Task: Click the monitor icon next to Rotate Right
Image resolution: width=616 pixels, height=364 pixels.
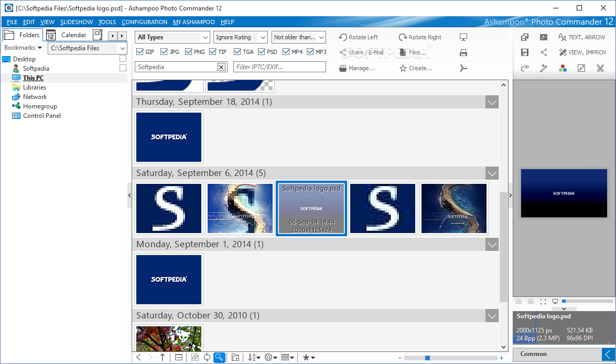Action: pyautogui.click(x=463, y=37)
